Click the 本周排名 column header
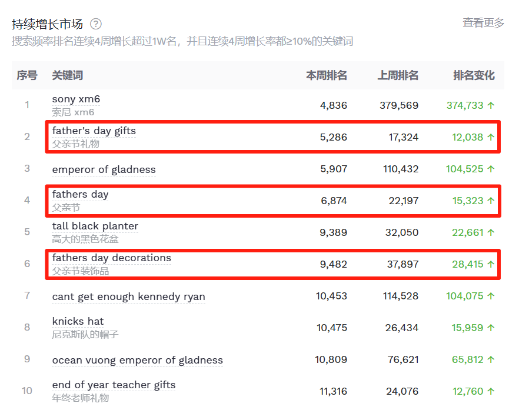The image size is (519, 420). pos(327,75)
